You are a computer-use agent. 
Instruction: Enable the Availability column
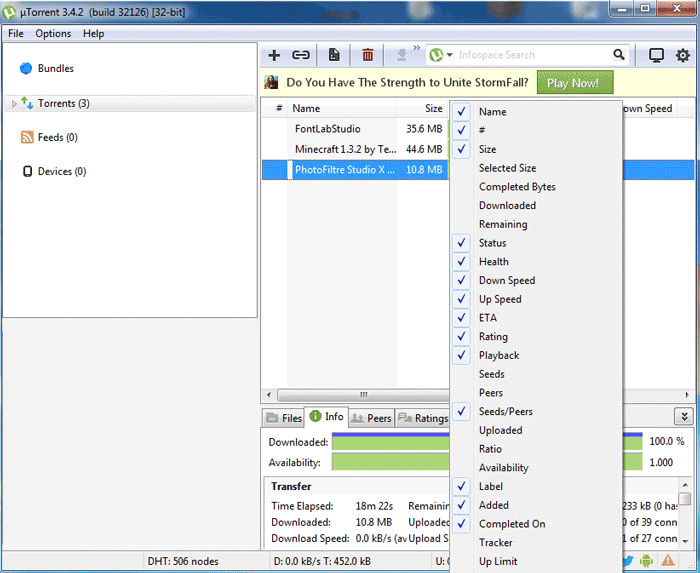[536, 468]
